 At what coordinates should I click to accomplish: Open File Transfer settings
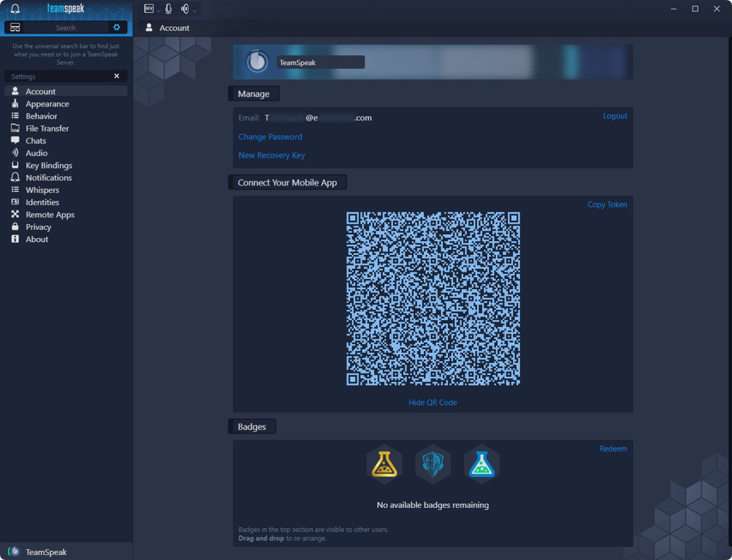(x=66, y=128)
